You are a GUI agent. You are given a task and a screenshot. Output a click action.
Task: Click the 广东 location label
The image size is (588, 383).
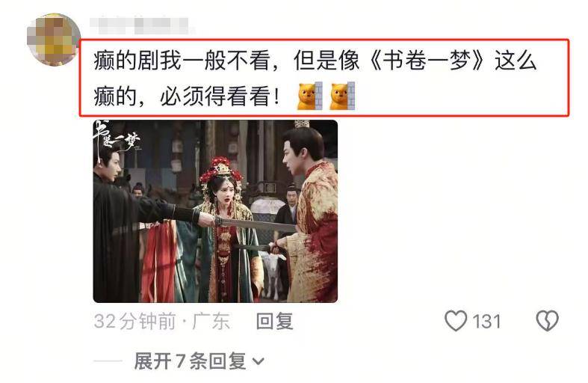click(211, 322)
